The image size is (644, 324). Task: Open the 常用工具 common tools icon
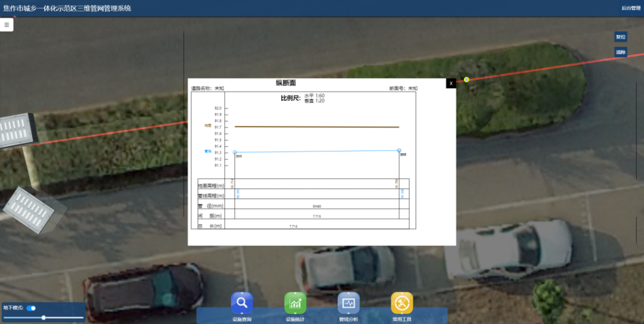tap(402, 303)
